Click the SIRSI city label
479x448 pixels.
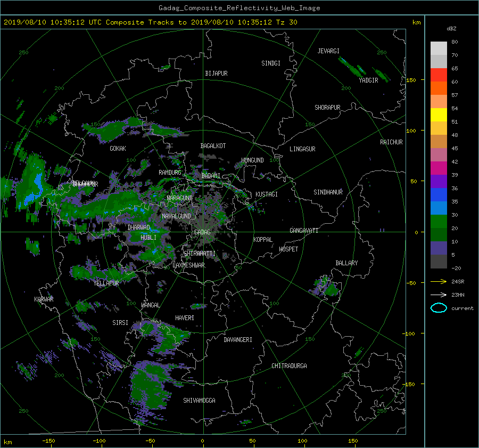pyautogui.click(x=120, y=323)
